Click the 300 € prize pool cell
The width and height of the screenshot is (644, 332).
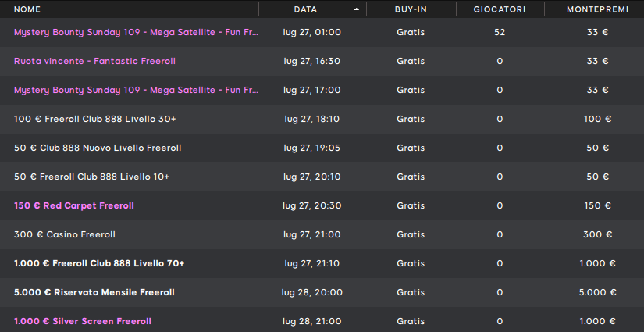598,234
